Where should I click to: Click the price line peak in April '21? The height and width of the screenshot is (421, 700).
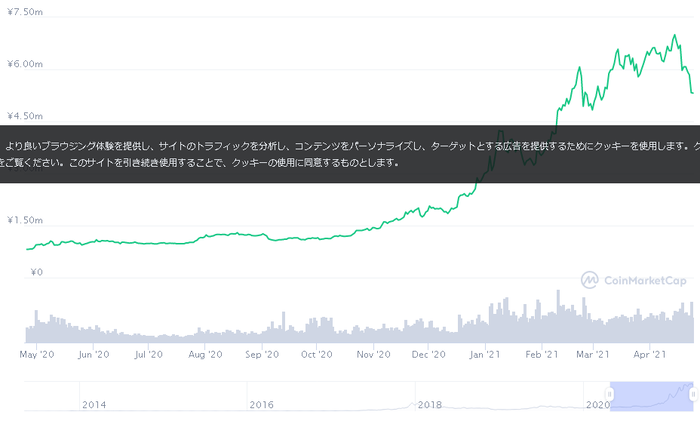(x=675, y=35)
